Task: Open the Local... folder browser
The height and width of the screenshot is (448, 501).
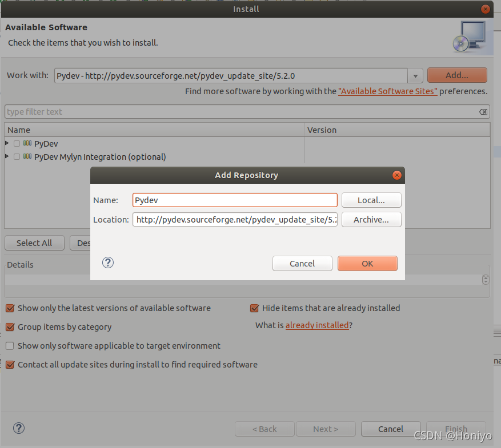Action: [371, 200]
